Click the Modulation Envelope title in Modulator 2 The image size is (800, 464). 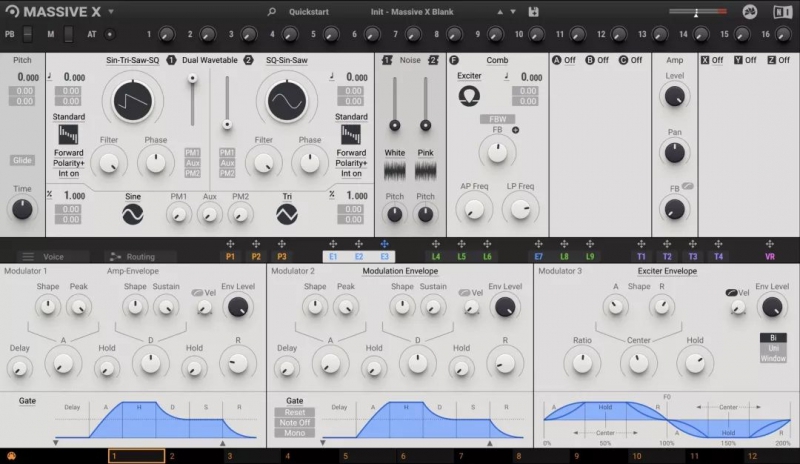tap(400, 271)
